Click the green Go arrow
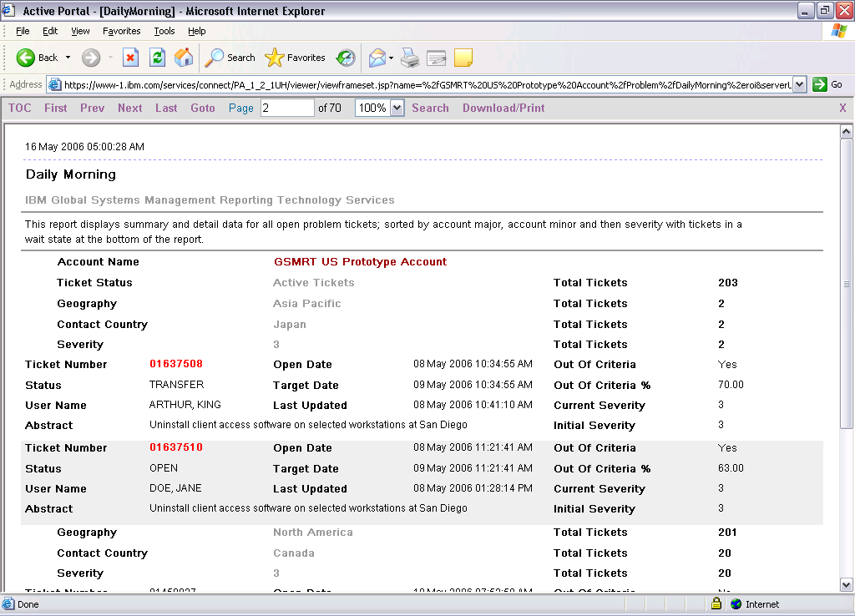Image resolution: width=855 pixels, height=616 pixels. [x=820, y=84]
